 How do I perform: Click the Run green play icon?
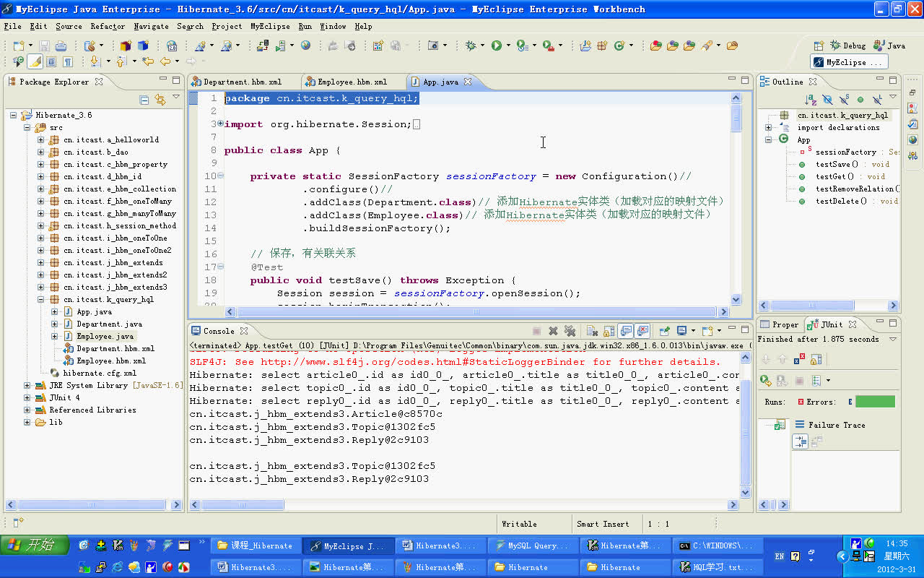(x=497, y=46)
